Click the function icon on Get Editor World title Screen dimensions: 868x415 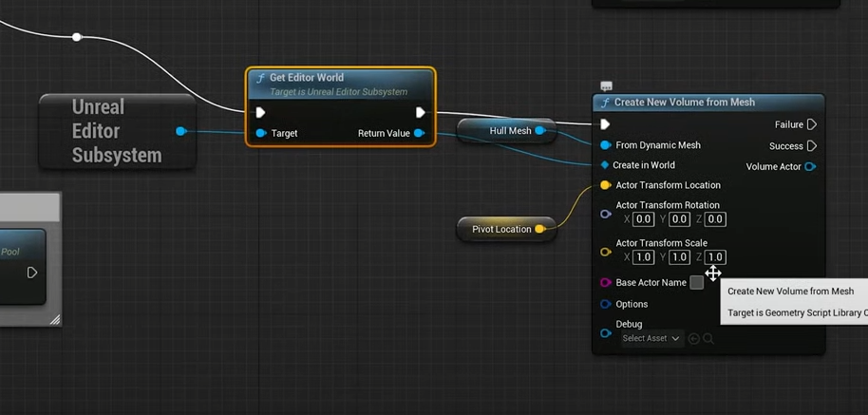(x=259, y=78)
